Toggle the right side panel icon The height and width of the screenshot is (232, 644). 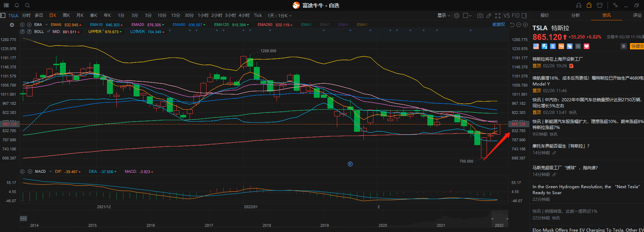tap(524, 15)
